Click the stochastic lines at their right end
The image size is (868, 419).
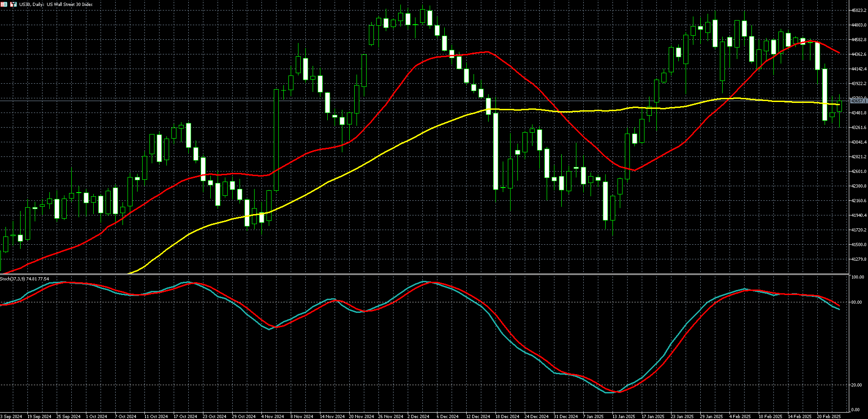coord(838,307)
